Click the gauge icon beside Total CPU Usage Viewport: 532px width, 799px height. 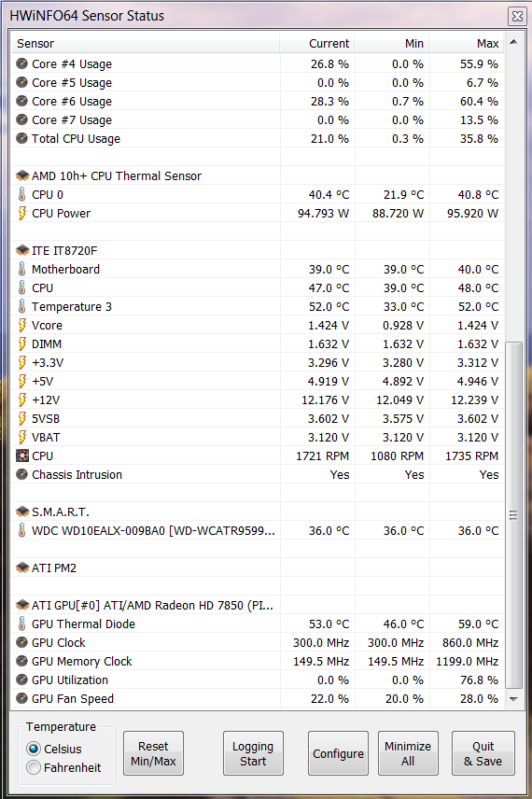pos(21,138)
